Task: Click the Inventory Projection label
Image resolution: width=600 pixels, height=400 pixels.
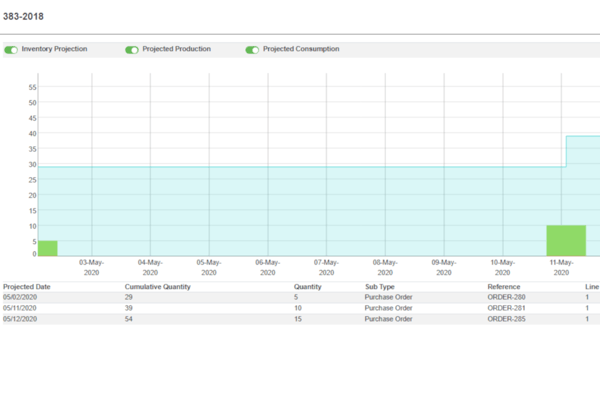Action: pyautogui.click(x=54, y=49)
